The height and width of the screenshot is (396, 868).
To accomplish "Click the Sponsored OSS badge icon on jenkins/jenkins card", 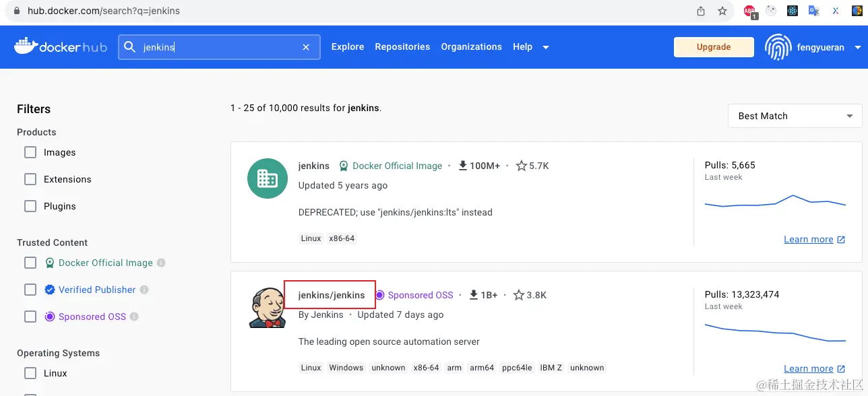I will tap(380, 295).
